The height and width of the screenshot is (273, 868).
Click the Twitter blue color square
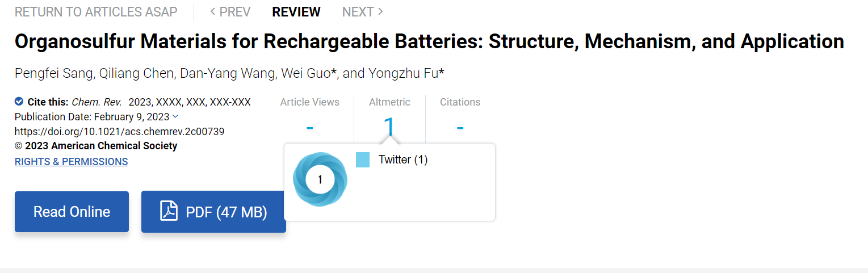click(x=363, y=160)
